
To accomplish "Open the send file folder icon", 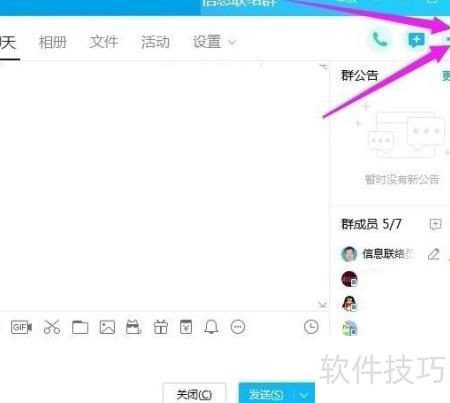I will [80, 327].
